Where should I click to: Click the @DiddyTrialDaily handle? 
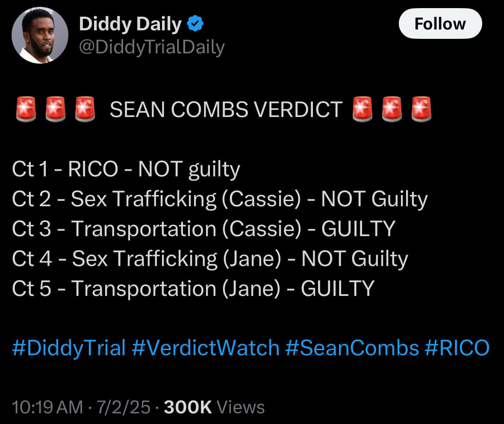tap(152, 47)
